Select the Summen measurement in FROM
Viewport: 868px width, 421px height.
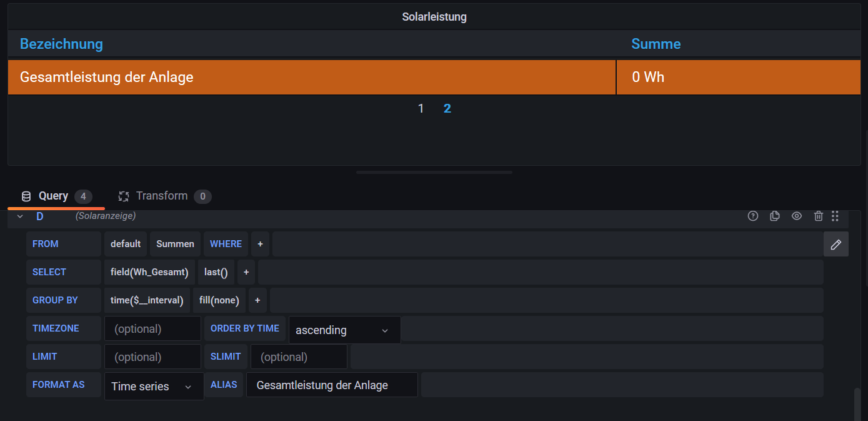point(175,244)
